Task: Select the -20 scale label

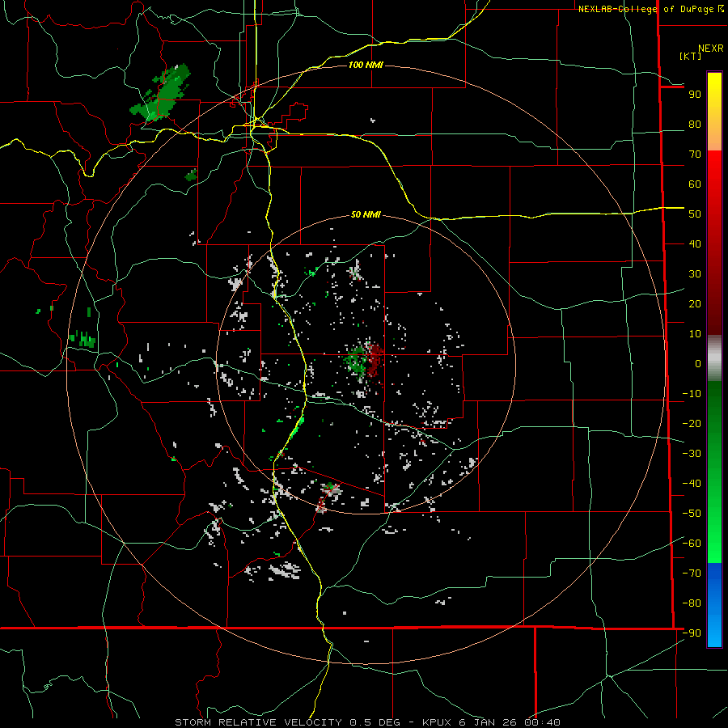Action: click(692, 424)
